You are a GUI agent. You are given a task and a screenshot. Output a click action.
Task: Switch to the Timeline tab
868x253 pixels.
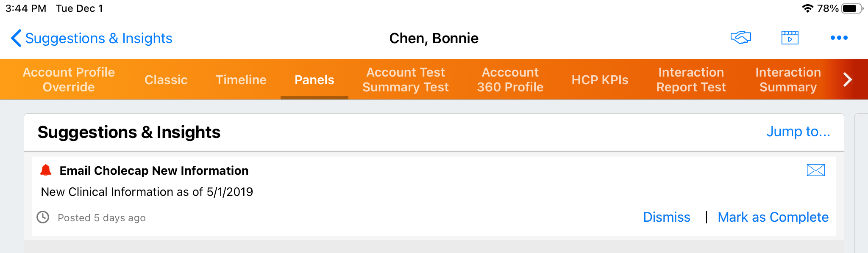click(241, 80)
